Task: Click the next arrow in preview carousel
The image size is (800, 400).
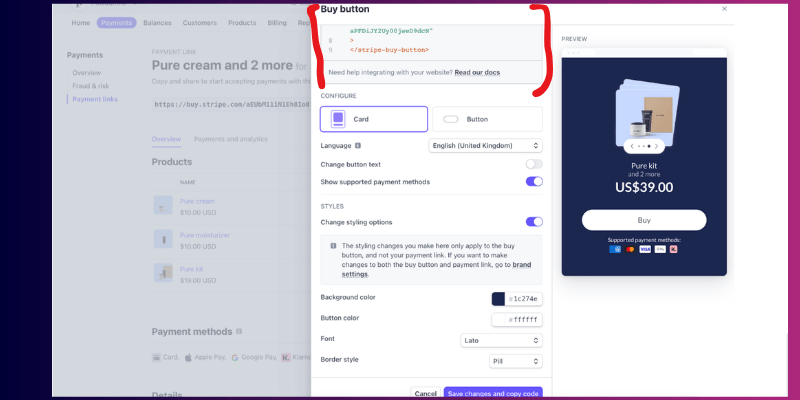Action: pyautogui.click(x=656, y=146)
